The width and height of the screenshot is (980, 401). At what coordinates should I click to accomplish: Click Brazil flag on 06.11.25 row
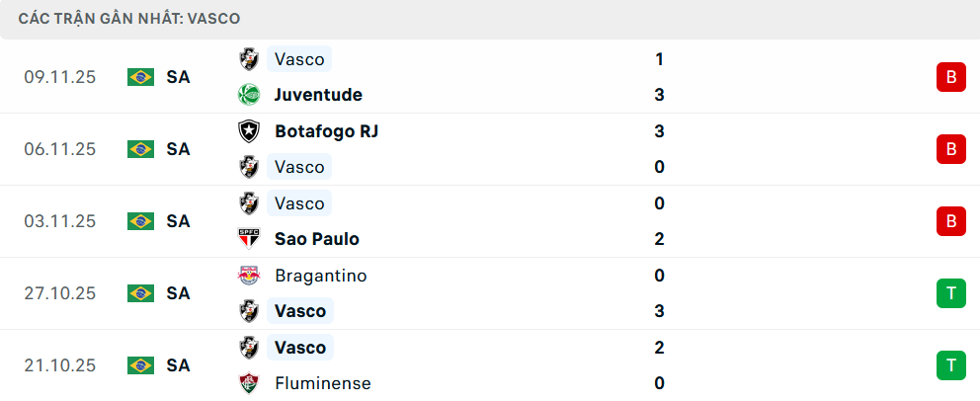tap(141, 149)
